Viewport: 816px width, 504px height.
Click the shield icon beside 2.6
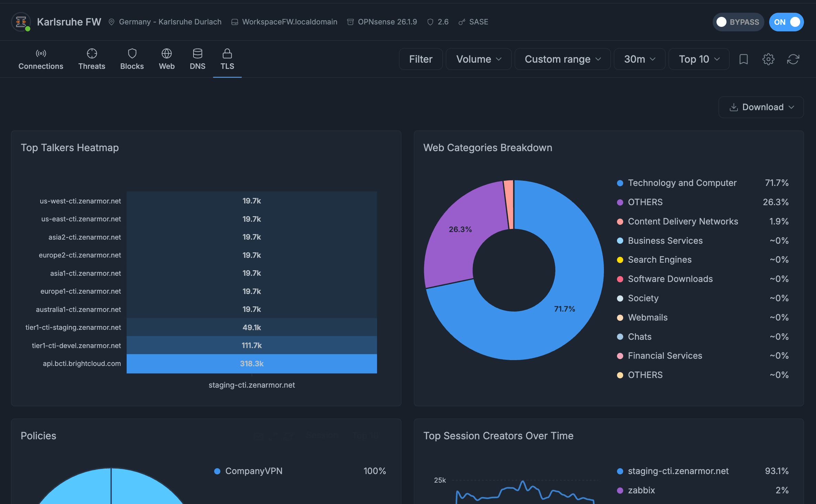click(430, 22)
